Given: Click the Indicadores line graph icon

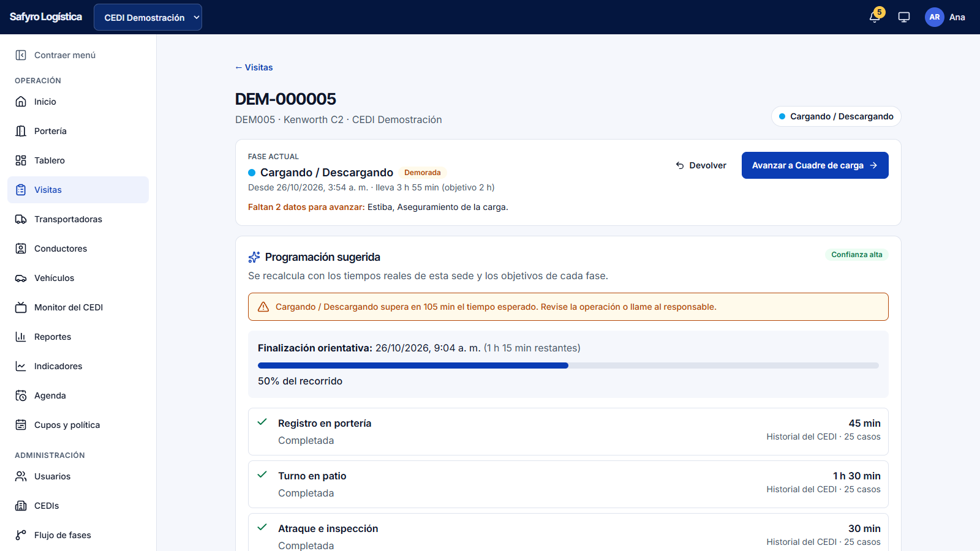Looking at the screenshot, I should (x=21, y=366).
